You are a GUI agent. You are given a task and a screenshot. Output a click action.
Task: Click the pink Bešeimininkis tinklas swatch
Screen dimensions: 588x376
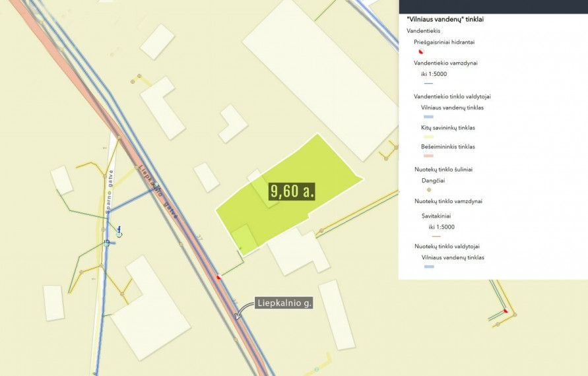pos(428,156)
